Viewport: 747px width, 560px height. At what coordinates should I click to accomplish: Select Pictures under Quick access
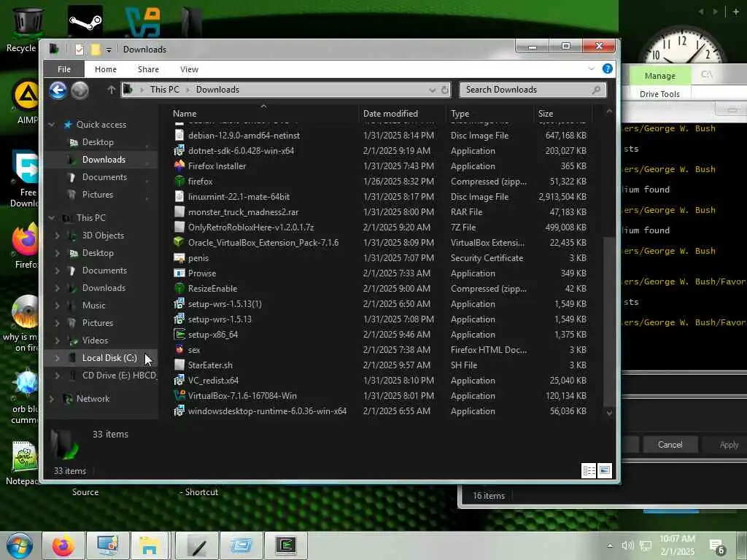(x=97, y=194)
